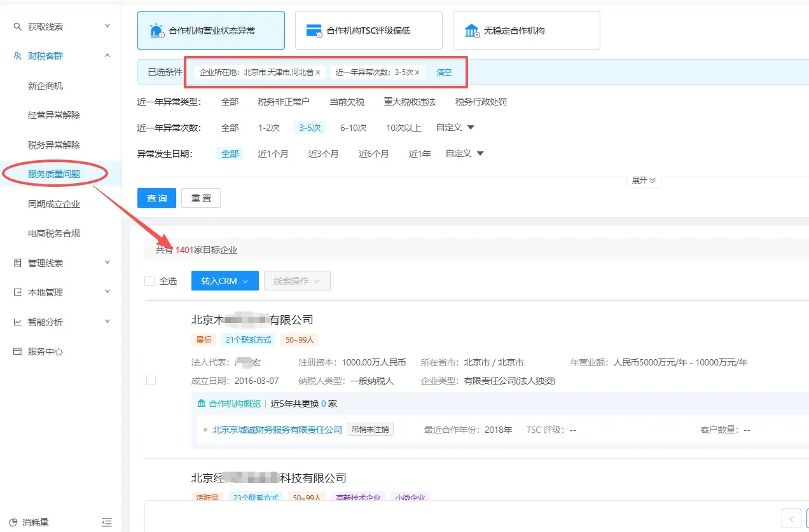Viewport: 809px width, 532px height.
Task: Collapse the 财税客群 sidebar menu
Action: click(x=107, y=56)
